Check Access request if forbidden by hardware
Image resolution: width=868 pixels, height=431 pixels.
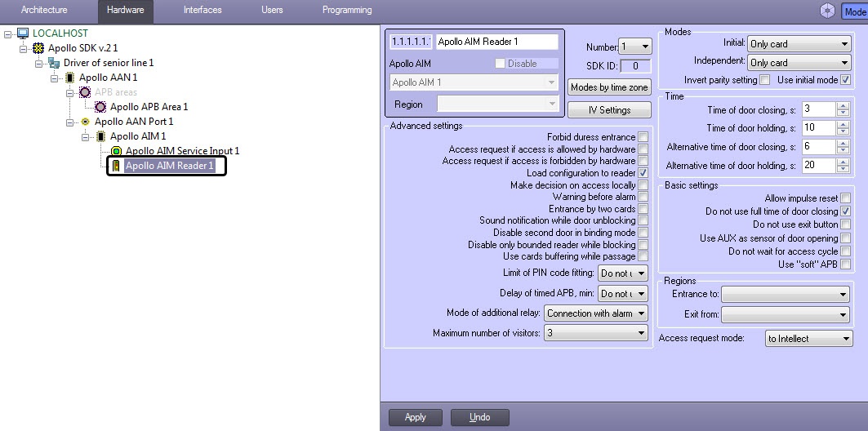[x=643, y=161]
